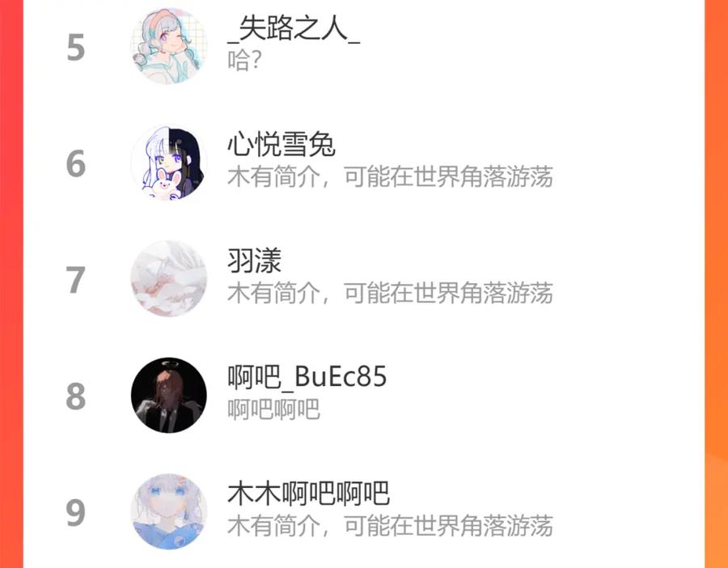Tap 啊吧_BuEc85 dark avatar image

pos(169,395)
